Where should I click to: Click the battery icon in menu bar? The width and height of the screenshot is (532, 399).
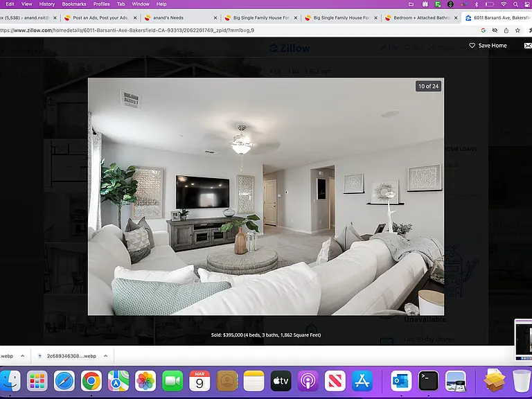point(489,4)
